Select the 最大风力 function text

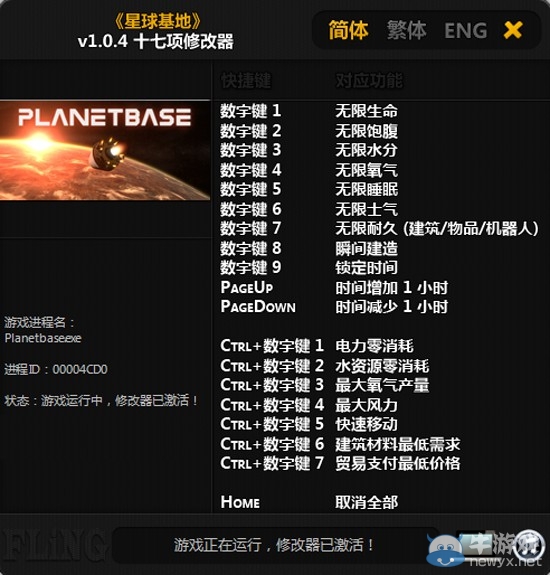366,405
